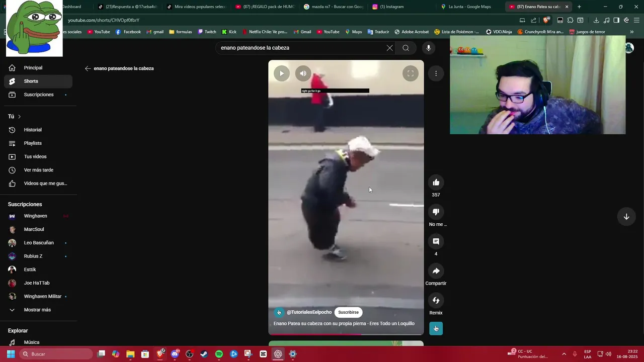Switch to REGALO pack de HUMO tab
The height and width of the screenshot is (362, 644).
[x=265, y=7]
